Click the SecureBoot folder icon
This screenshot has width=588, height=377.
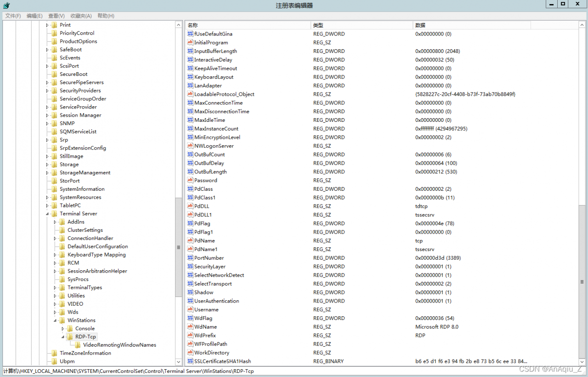(54, 74)
